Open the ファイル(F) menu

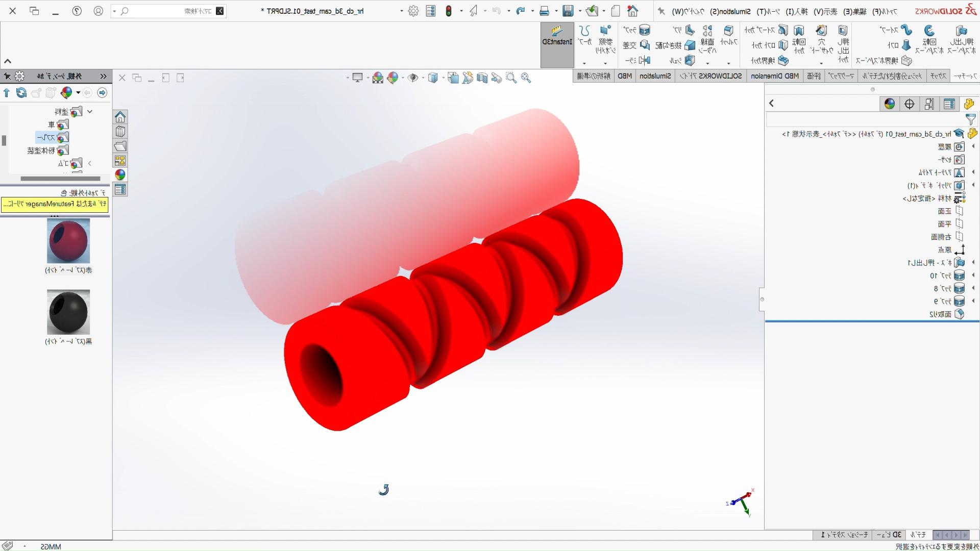[x=885, y=11]
